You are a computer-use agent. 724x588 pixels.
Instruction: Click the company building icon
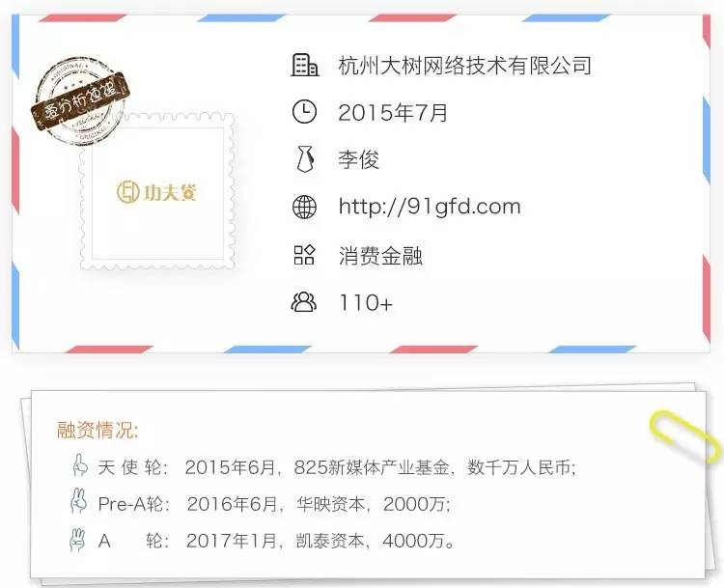[x=305, y=65]
